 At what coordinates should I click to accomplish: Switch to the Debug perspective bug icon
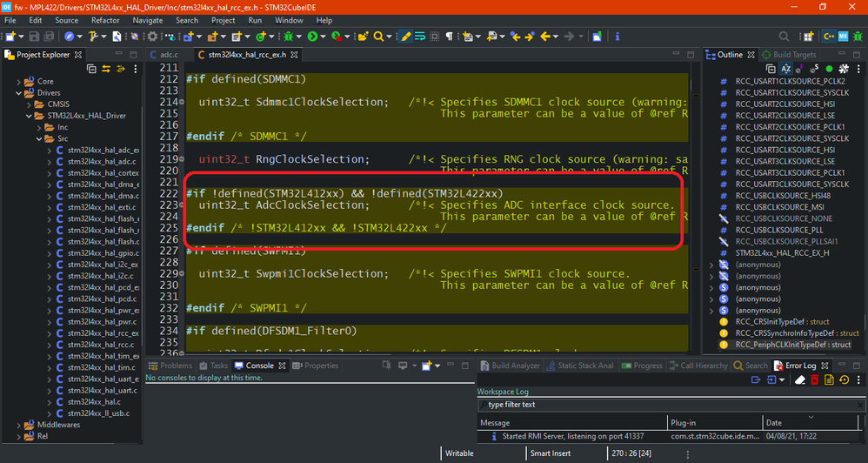pyautogui.click(x=858, y=37)
